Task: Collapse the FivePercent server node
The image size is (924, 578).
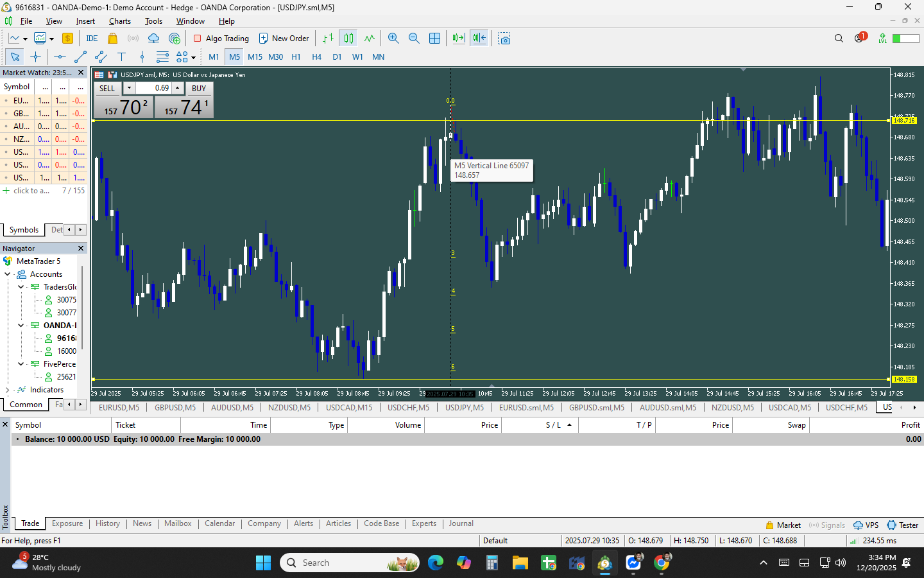Action: pos(21,364)
